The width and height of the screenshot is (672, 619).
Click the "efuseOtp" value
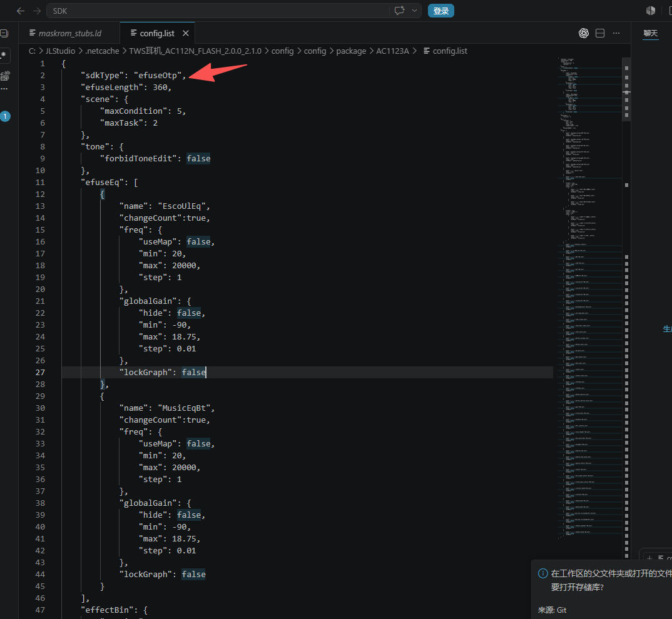[158, 76]
